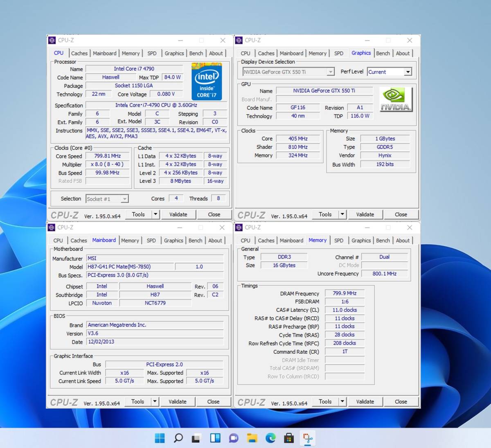Click Tools button in Mainboard window

[x=138, y=402]
